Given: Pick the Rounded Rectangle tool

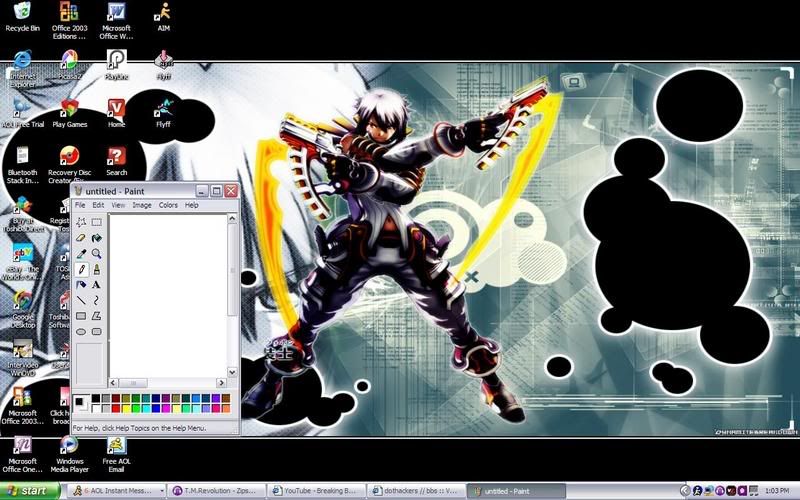Looking at the screenshot, I should click(96, 331).
